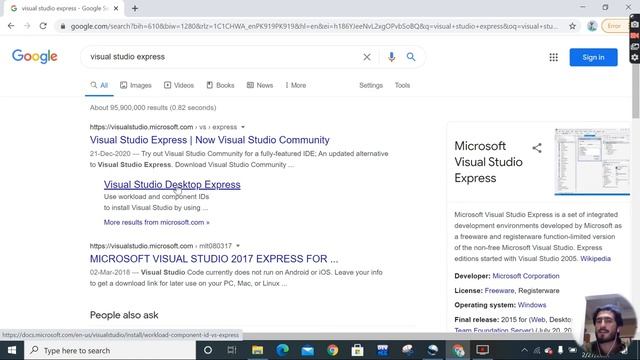
Task: Open search Settings
Action: tap(371, 85)
